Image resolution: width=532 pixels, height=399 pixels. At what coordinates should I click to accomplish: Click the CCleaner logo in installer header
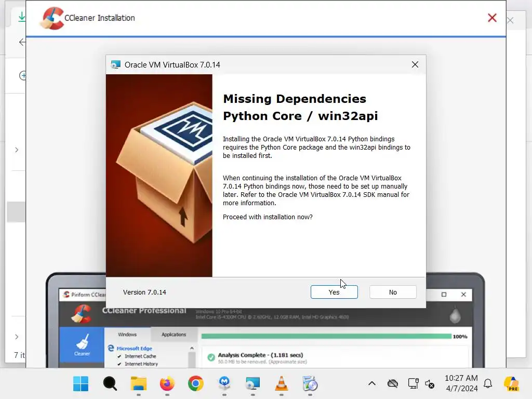pyautogui.click(x=52, y=18)
